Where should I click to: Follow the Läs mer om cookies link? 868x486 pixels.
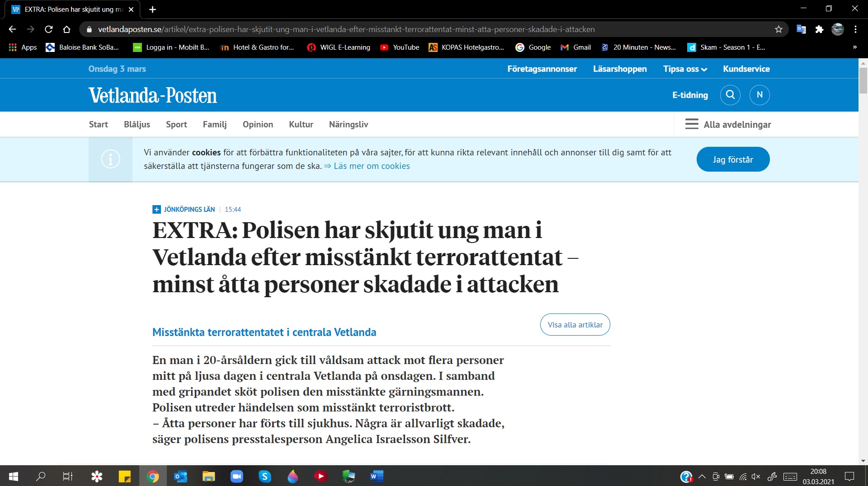click(372, 166)
